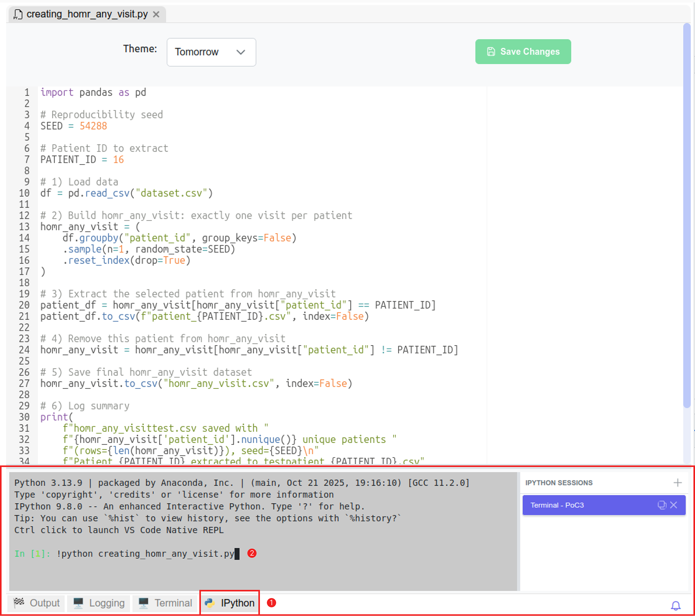This screenshot has height=616, width=695.
Task: Close the creating_homr_any_visit.py tab
Action: (156, 14)
